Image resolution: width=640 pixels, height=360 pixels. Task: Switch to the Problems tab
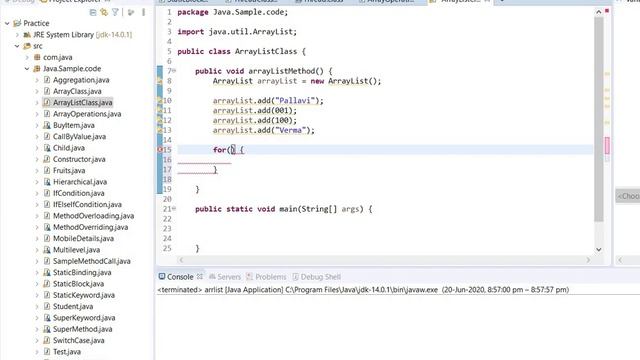[267, 277]
